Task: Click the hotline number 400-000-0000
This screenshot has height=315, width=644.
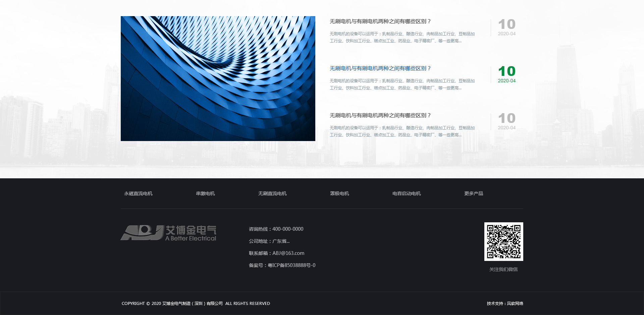Action: 287,229
